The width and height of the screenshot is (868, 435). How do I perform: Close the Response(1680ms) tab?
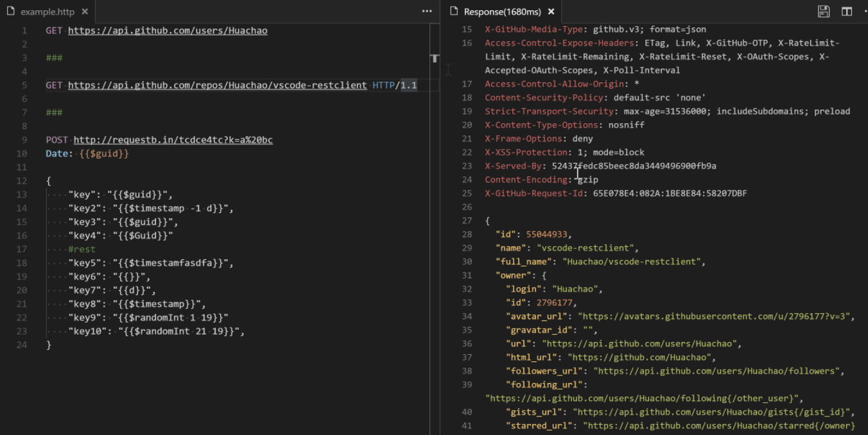550,11
